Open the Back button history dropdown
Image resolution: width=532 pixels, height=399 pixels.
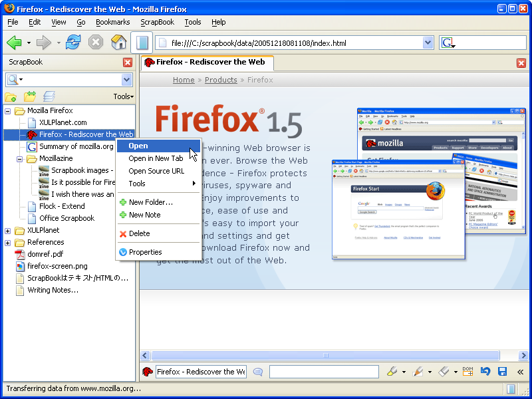[29, 43]
